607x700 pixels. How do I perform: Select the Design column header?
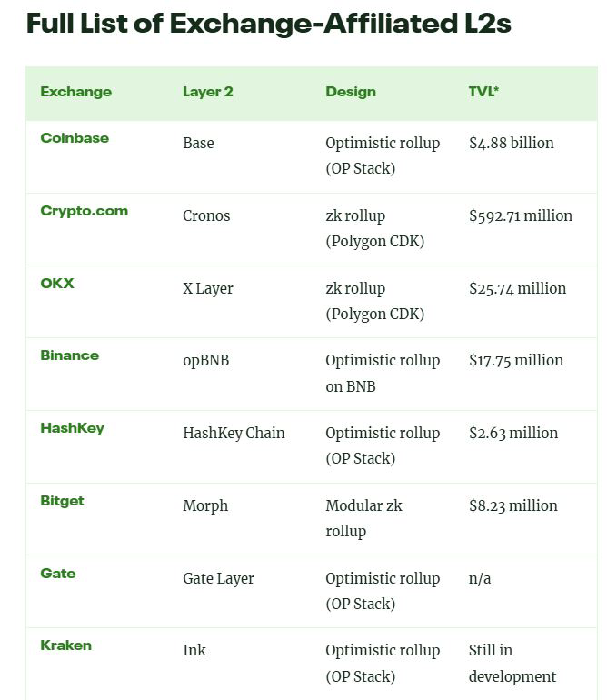pyautogui.click(x=351, y=92)
